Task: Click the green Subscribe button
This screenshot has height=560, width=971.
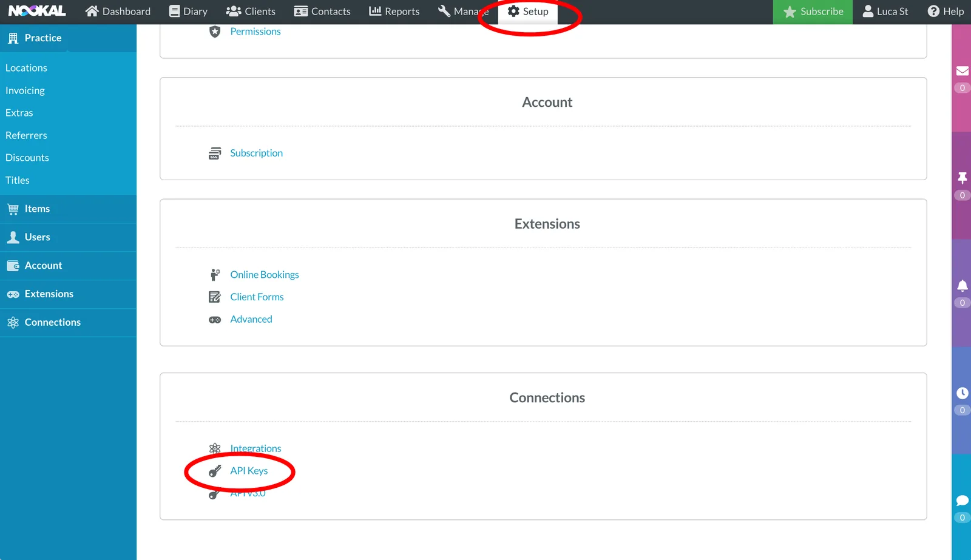Action: 813,12
